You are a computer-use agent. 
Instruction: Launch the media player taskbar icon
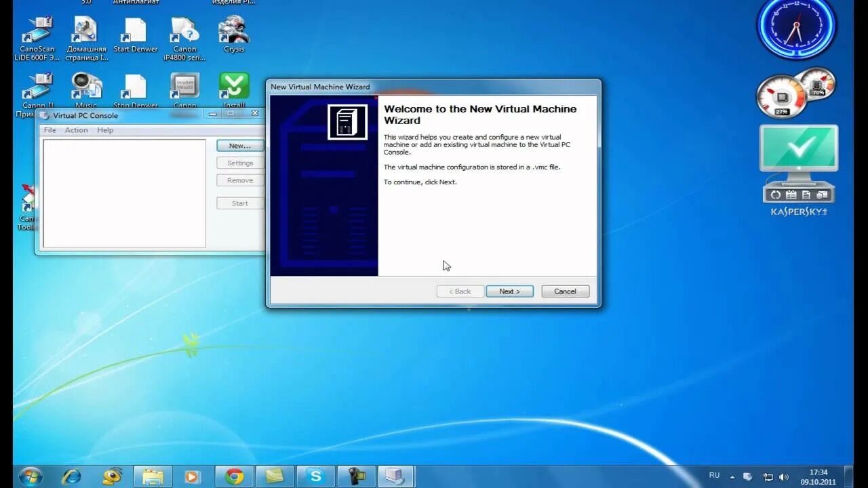pos(193,476)
